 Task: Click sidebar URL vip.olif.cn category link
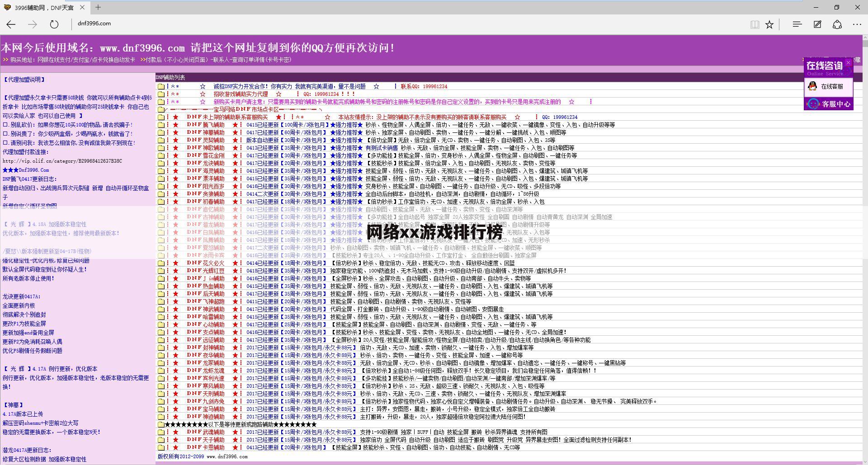pyautogui.click(x=62, y=161)
